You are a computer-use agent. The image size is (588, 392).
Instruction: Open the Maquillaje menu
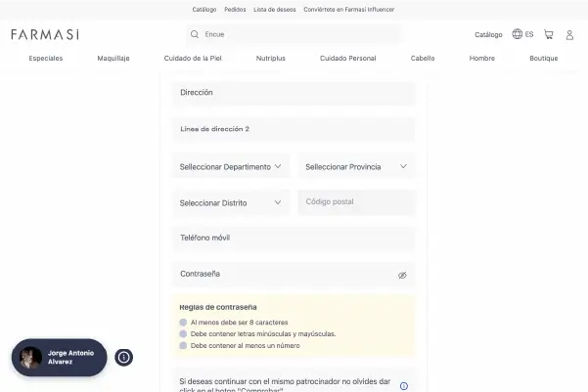click(x=113, y=59)
